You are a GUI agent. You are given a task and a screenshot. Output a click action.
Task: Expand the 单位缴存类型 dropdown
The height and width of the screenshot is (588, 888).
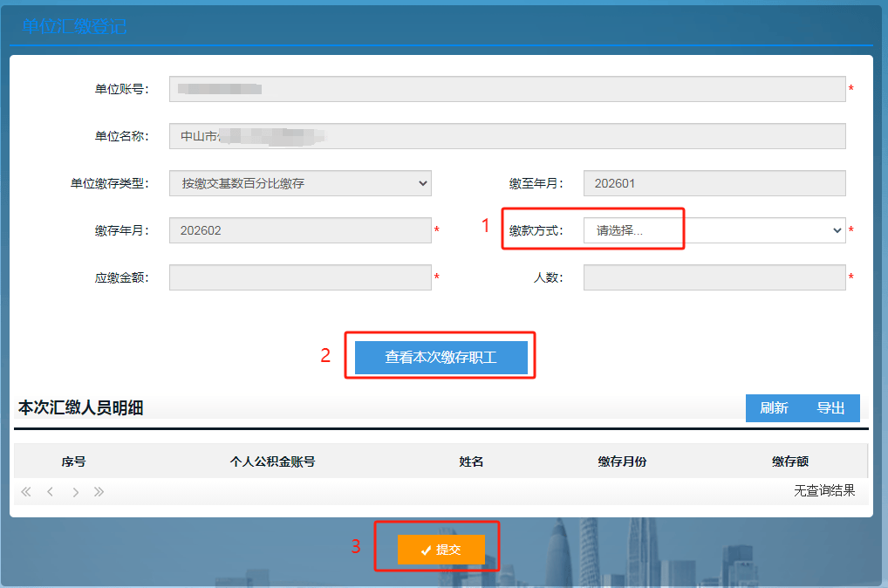click(300, 183)
